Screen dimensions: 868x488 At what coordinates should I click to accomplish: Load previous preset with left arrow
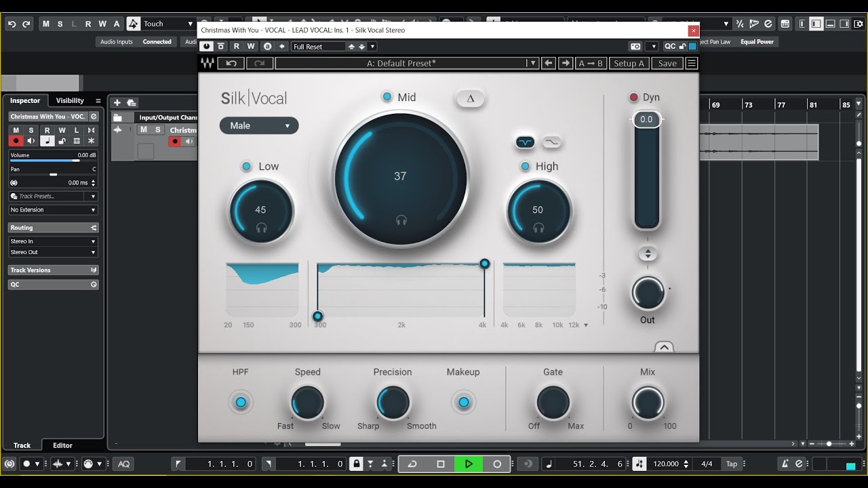(x=549, y=63)
